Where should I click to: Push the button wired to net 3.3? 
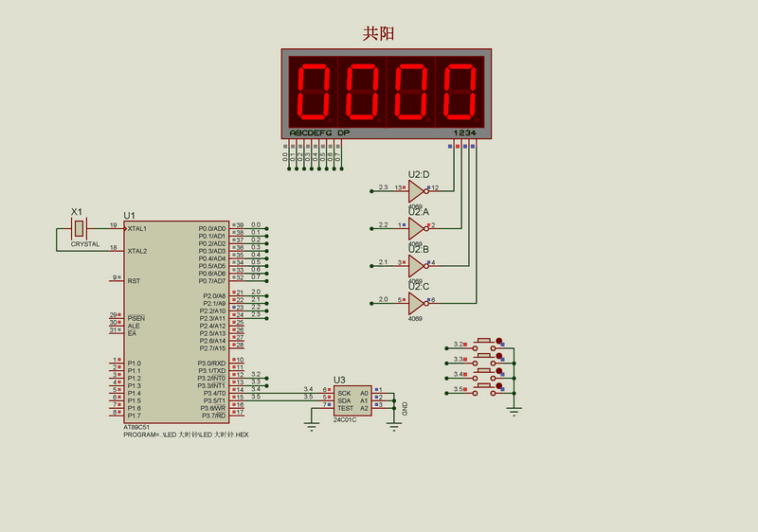484,359
